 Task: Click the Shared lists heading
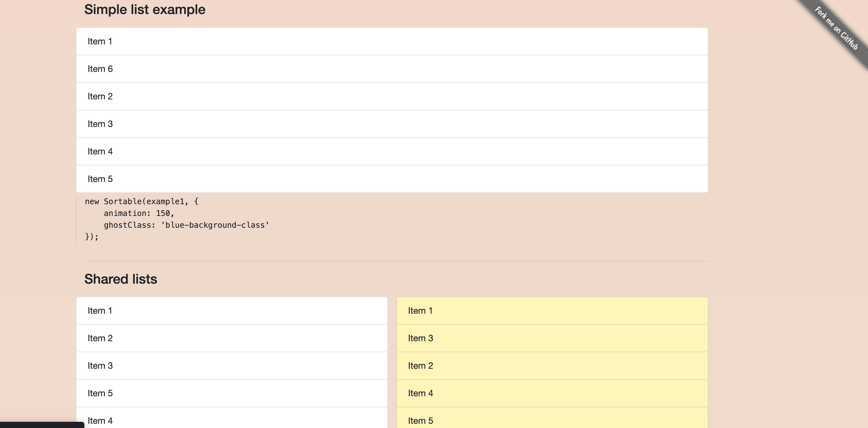click(x=121, y=279)
